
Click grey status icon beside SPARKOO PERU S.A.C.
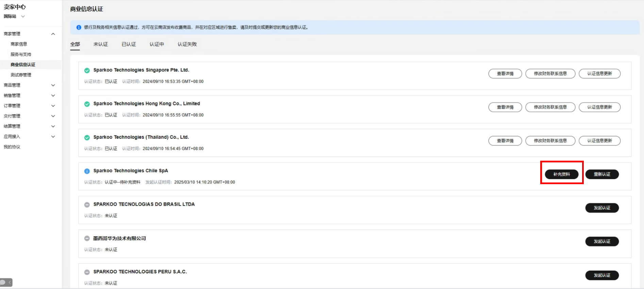[87, 272]
